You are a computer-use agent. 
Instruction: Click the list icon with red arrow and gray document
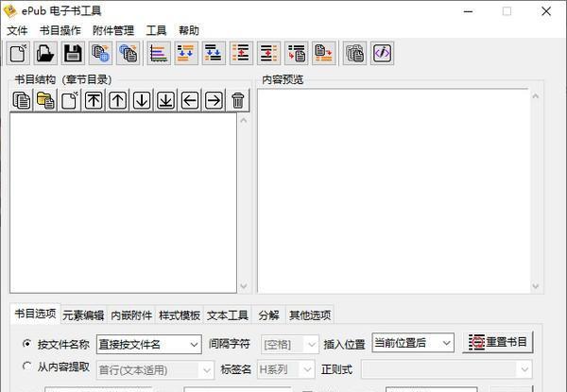tap(297, 53)
